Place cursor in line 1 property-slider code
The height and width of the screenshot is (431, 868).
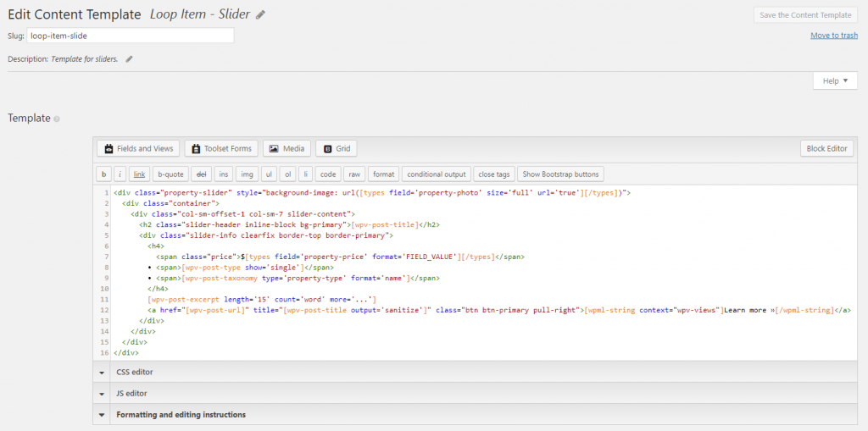pos(372,193)
